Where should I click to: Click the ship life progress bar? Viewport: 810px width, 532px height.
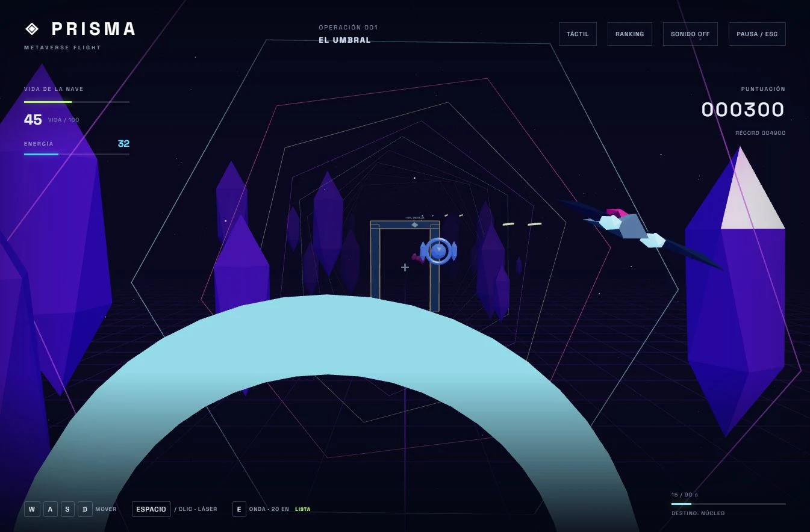pos(76,102)
